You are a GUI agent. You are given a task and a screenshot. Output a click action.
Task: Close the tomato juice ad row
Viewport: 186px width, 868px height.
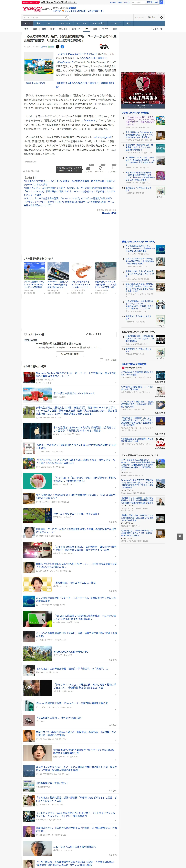115,402
